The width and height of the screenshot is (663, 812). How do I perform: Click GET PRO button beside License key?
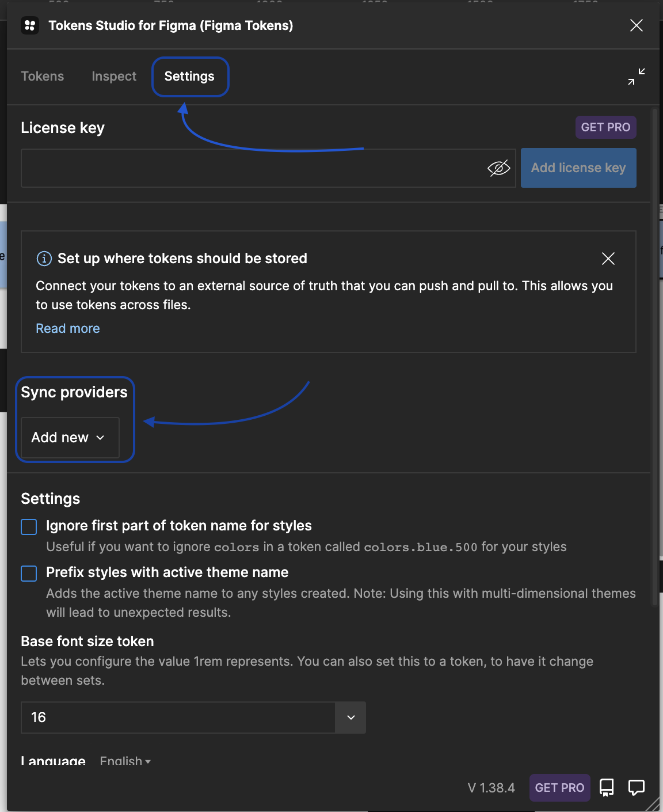click(x=605, y=127)
